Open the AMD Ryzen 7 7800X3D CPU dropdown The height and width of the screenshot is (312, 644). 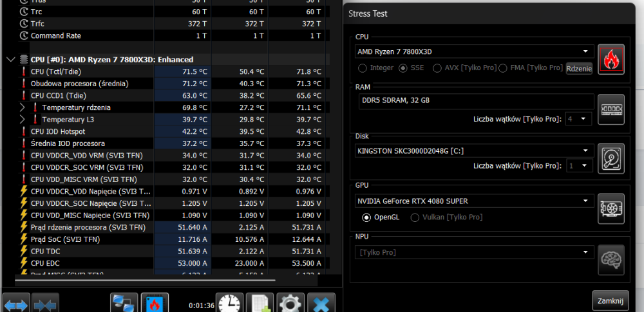pos(475,51)
